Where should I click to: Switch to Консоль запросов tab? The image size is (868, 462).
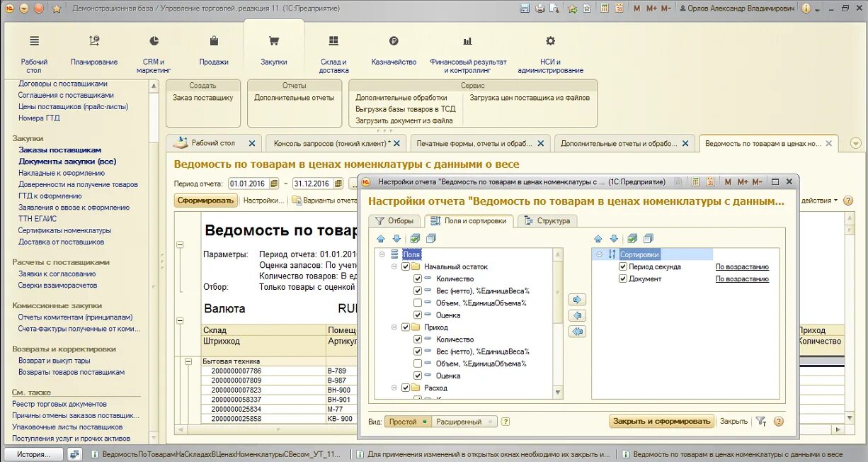tap(337, 143)
